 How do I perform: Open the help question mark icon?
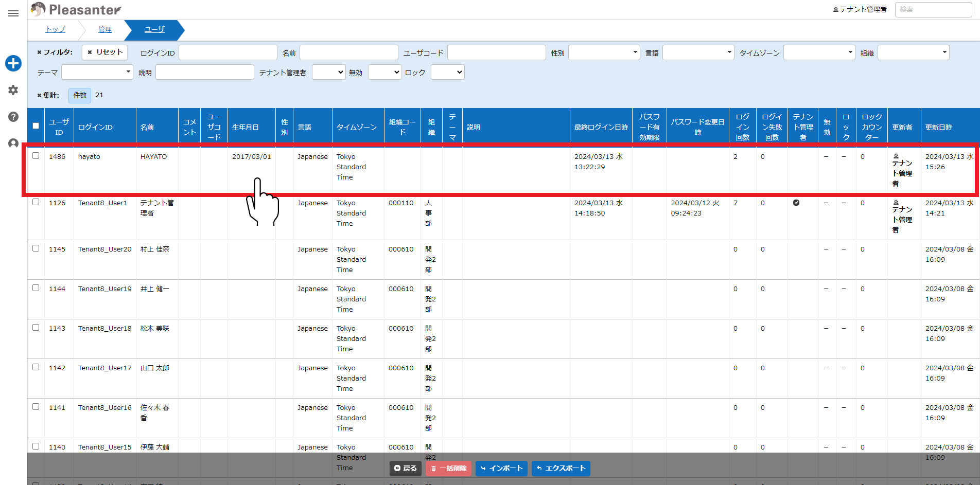tap(13, 117)
